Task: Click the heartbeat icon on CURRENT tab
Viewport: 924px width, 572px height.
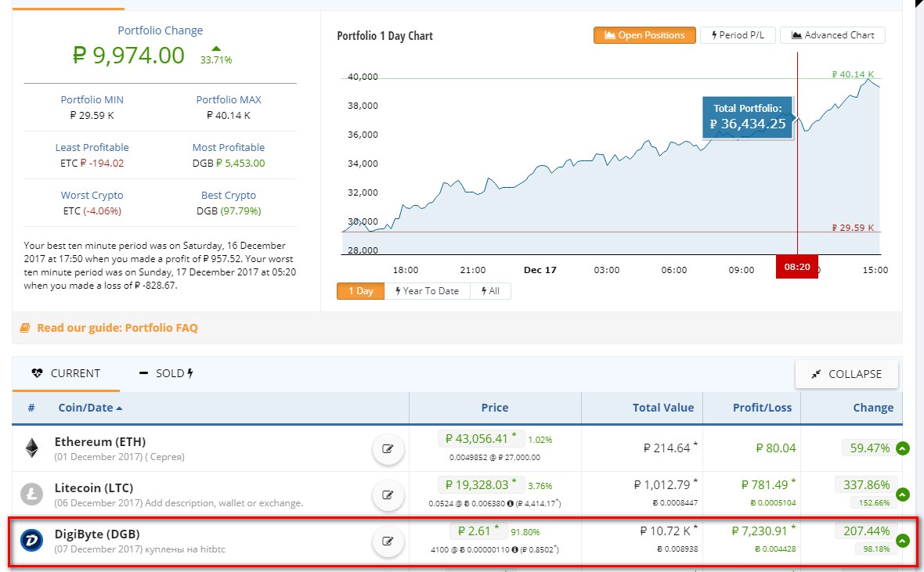Action: [x=37, y=373]
